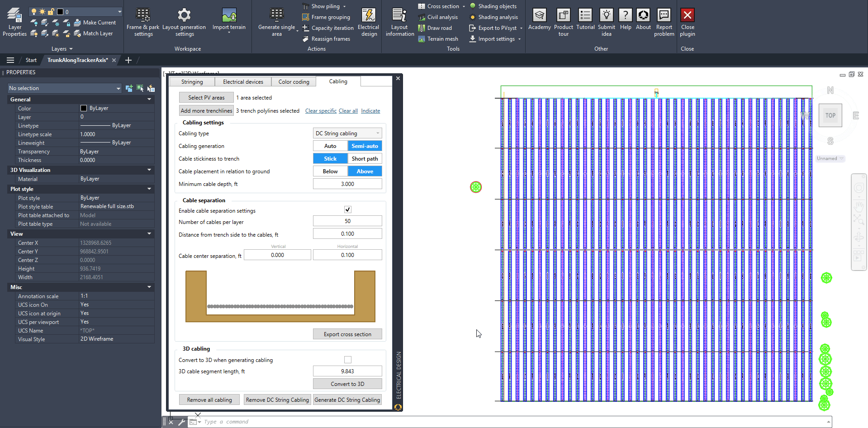Click Reassign frames tool
Viewport: 868px width, 428px height.
(x=326, y=39)
